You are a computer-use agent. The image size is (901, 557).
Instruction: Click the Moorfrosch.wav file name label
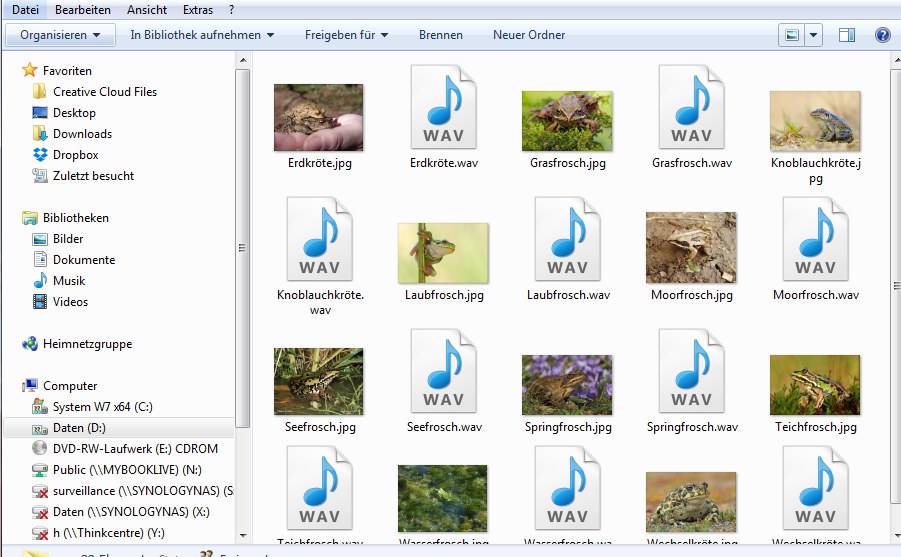(x=815, y=295)
